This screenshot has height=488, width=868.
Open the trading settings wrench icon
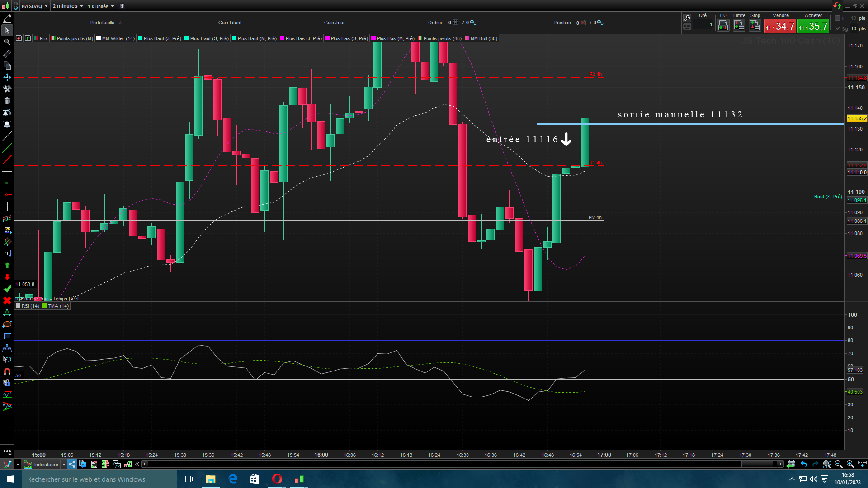[687, 18]
